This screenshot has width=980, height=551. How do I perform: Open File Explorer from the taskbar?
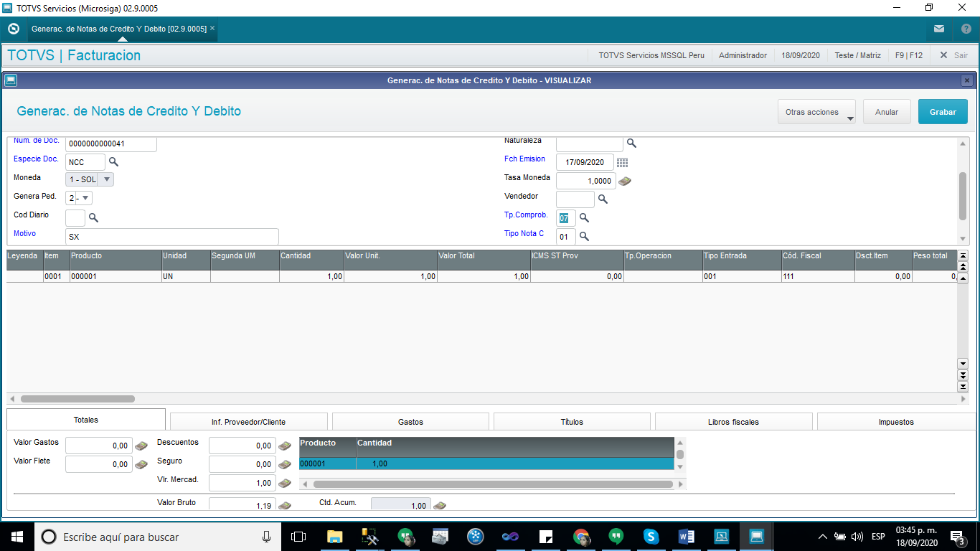pos(334,537)
